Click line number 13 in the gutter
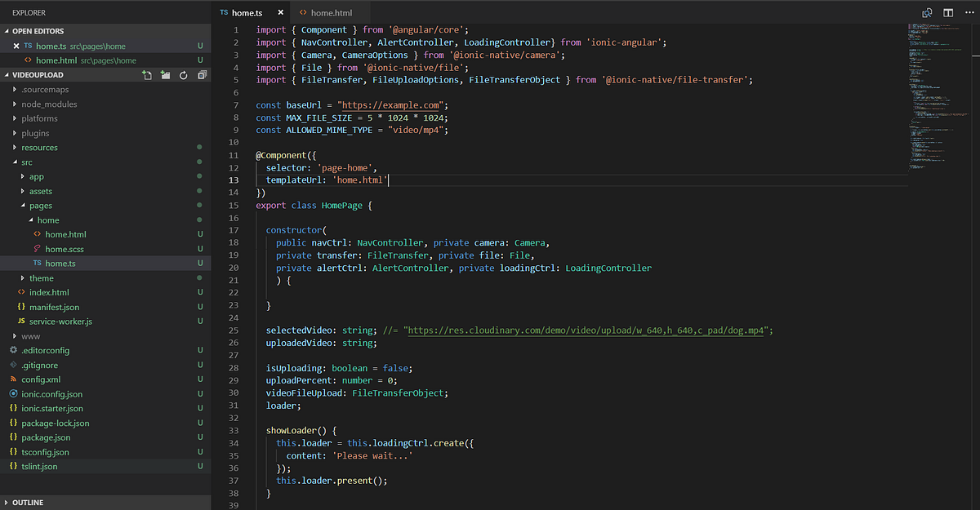 coord(235,180)
